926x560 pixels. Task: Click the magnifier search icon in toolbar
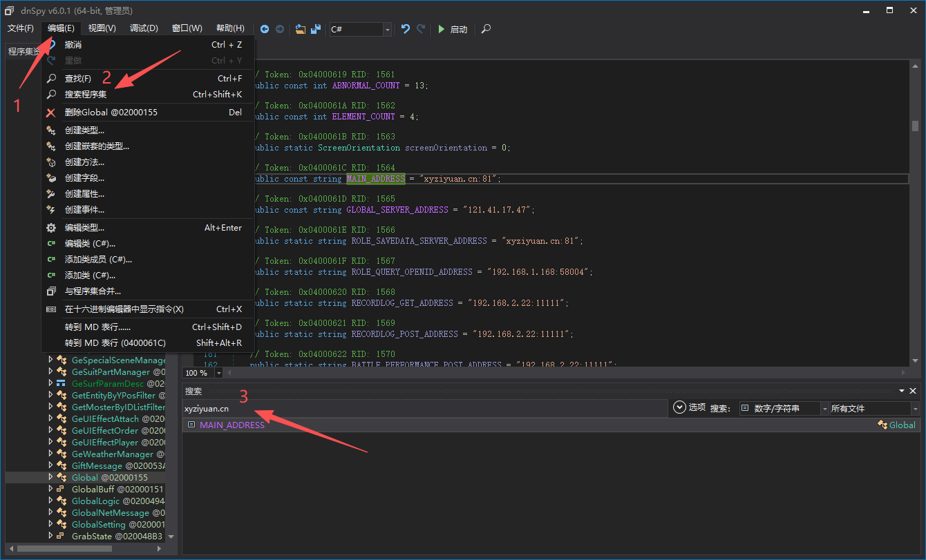(x=486, y=29)
